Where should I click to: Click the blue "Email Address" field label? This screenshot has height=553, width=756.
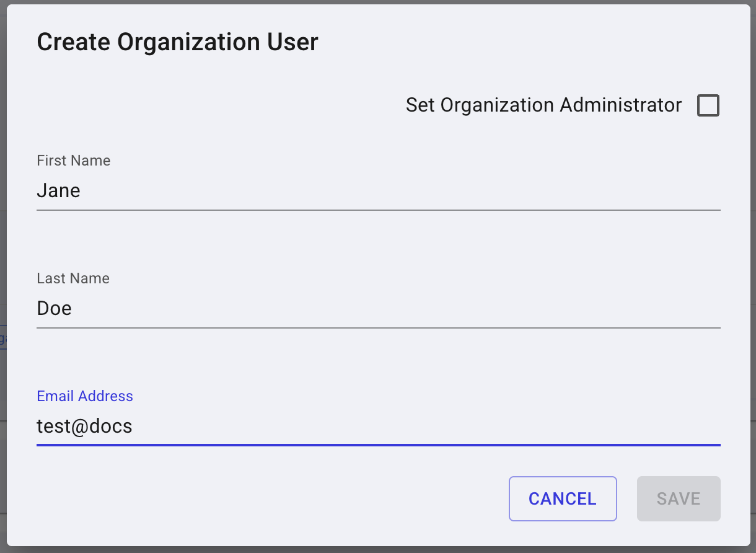[x=85, y=396]
